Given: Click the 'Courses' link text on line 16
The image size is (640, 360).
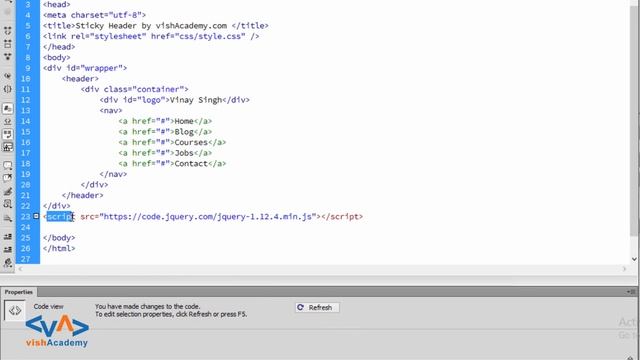Looking at the screenshot, I should (191, 142).
